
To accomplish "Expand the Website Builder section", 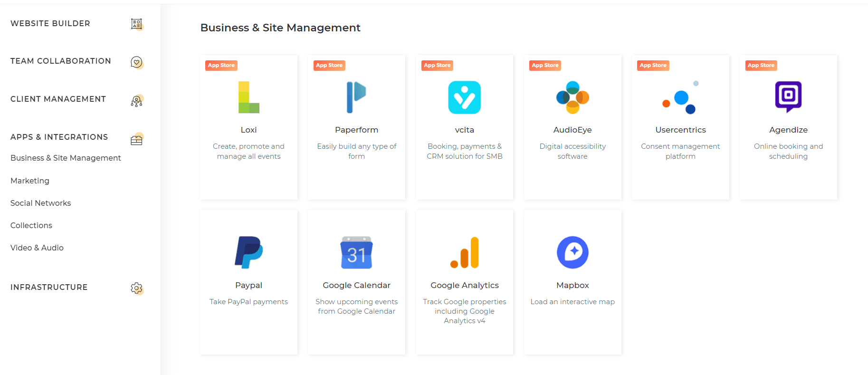I will [50, 23].
